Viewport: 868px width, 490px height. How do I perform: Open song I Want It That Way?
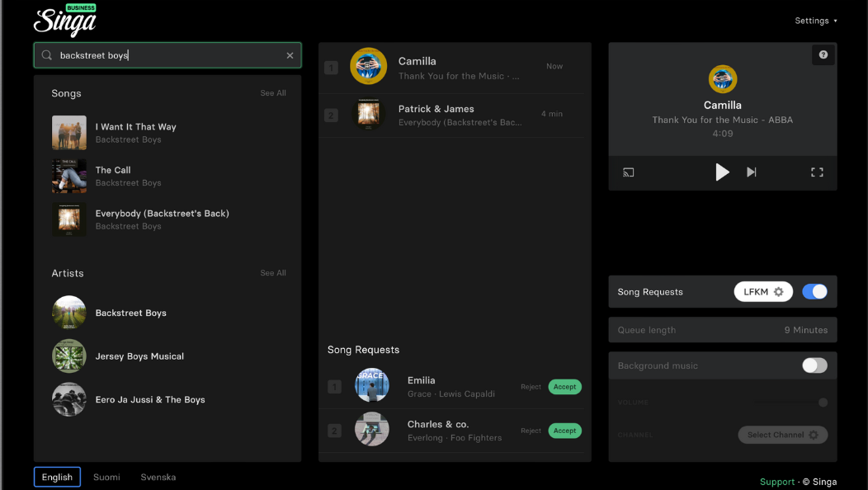(x=135, y=127)
